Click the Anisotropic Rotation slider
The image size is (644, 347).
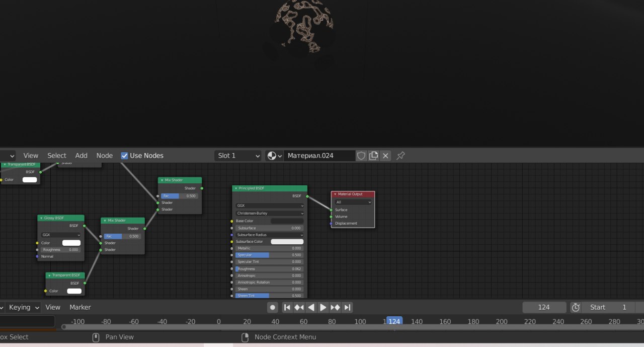click(269, 282)
